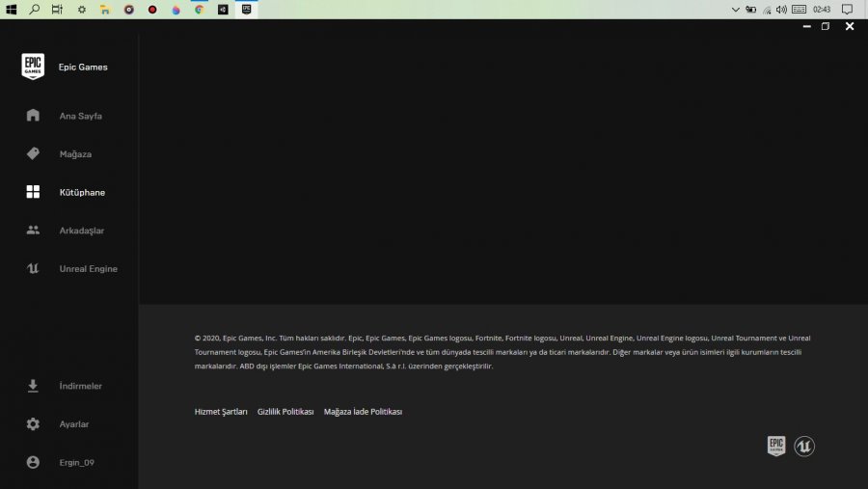The image size is (868, 489).
Task: Open the volume control in system tray
Action: coord(781,10)
